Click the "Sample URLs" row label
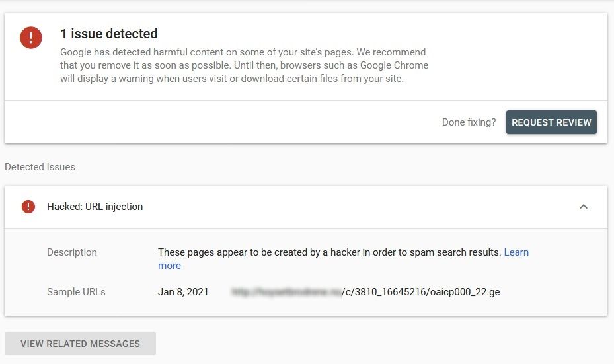This screenshot has width=614, height=364. pos(76,292)
